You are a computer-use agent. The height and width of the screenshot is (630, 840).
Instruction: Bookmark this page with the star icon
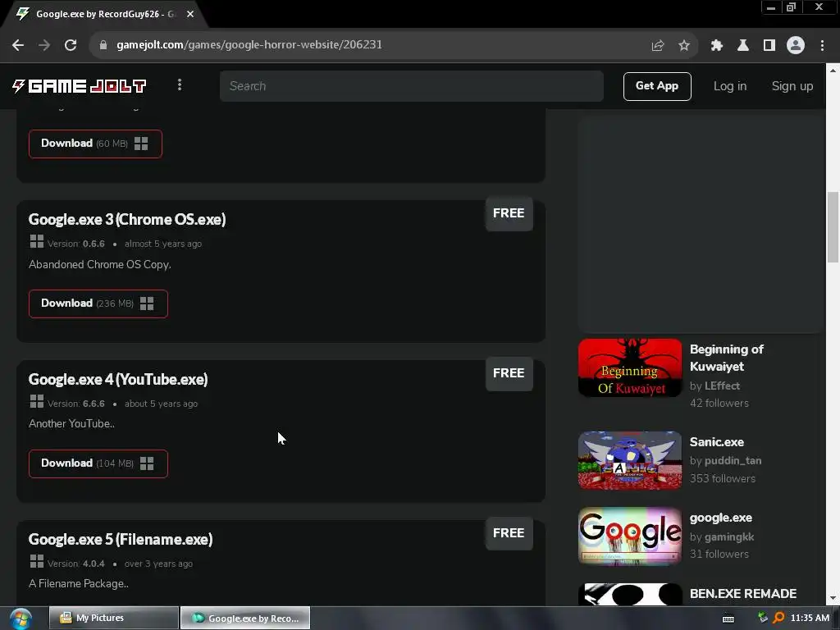click(x=684, y=45)
